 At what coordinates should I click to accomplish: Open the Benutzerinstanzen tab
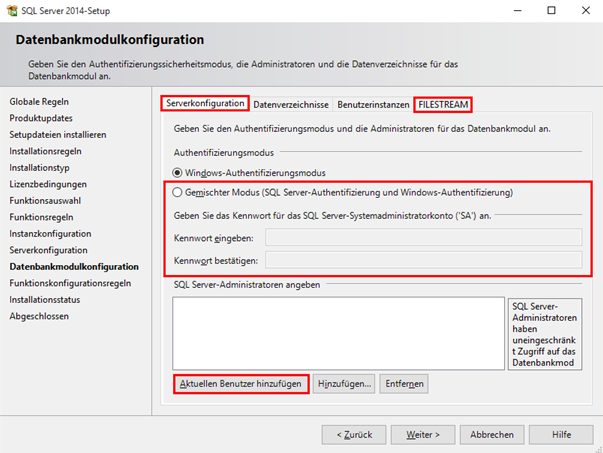374,104
